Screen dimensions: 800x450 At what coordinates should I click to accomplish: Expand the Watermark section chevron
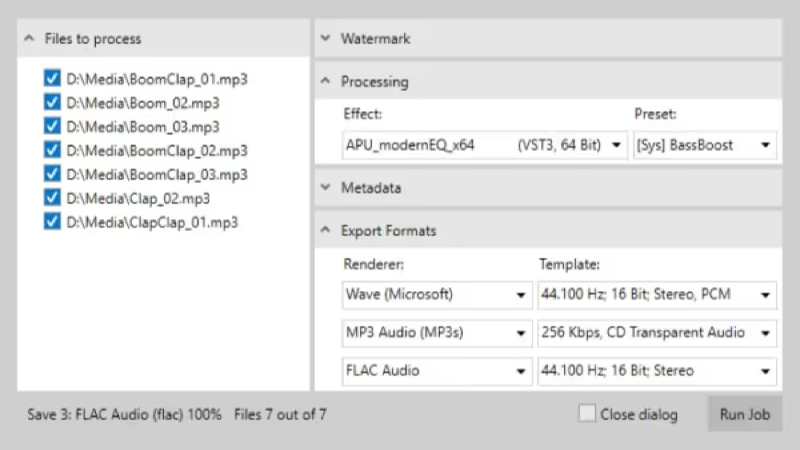(x=326, y=38)
